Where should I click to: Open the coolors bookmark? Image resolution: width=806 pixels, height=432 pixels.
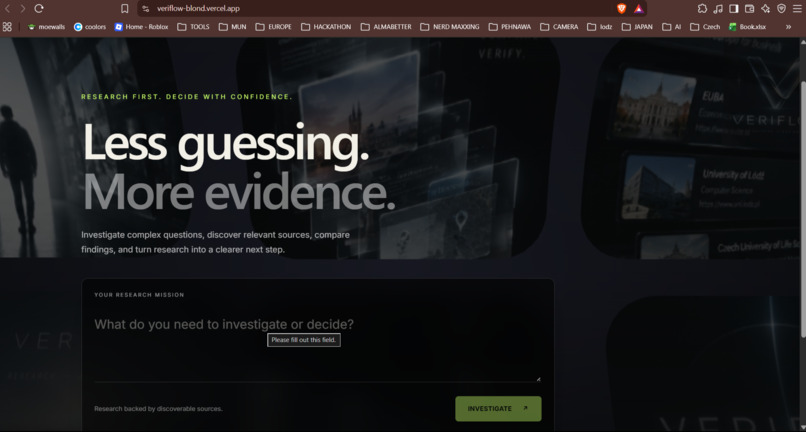(90, 27)
